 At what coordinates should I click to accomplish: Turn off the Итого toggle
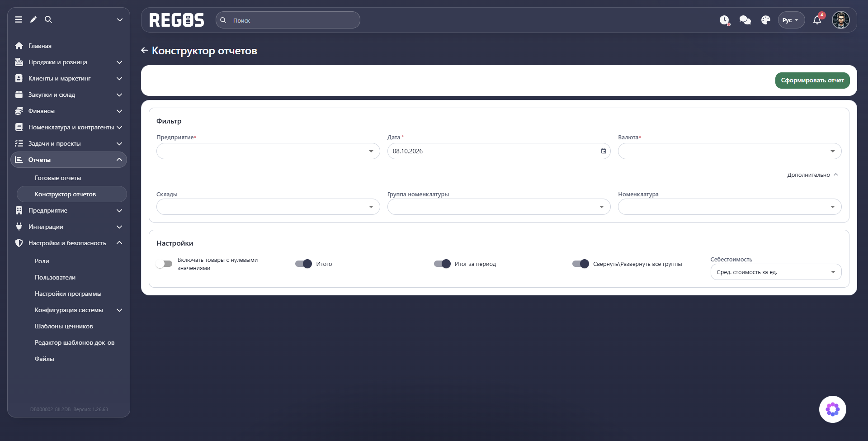click(304, 264)
